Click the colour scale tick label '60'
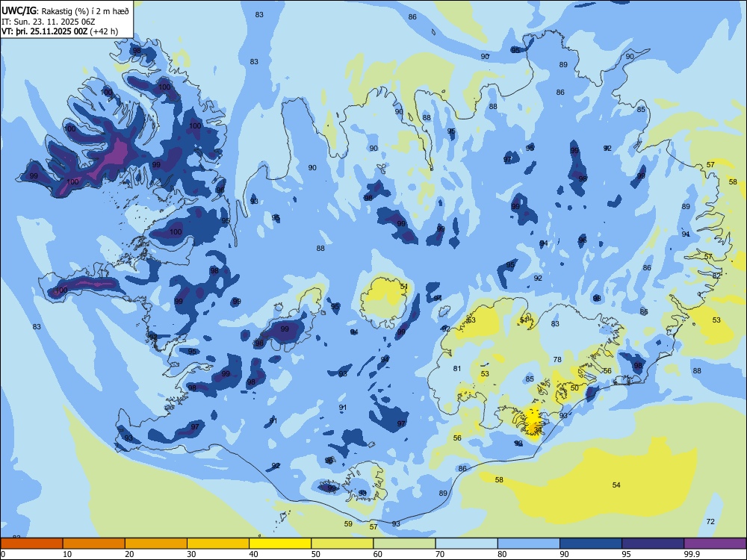This screenshot has height=560, width=747. pyautogui.click(x=378, y=554)
